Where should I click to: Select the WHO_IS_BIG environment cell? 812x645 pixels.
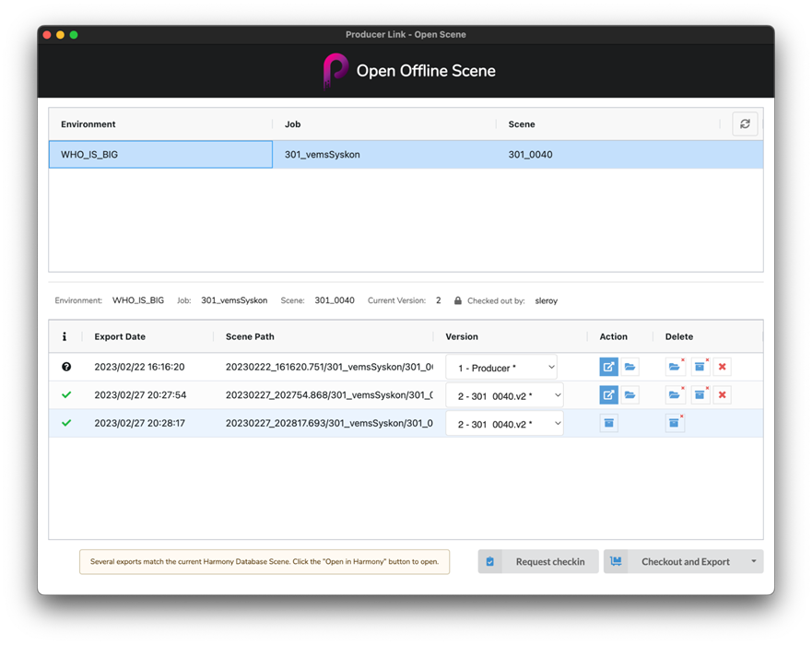tap(160, 154)
